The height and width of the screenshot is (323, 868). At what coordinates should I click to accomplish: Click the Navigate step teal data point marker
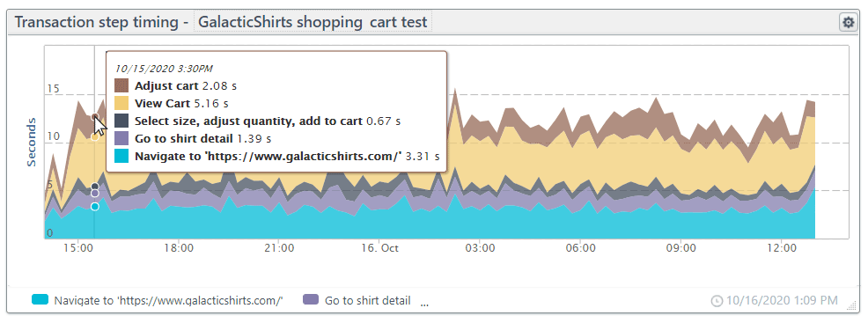[95, 206]
